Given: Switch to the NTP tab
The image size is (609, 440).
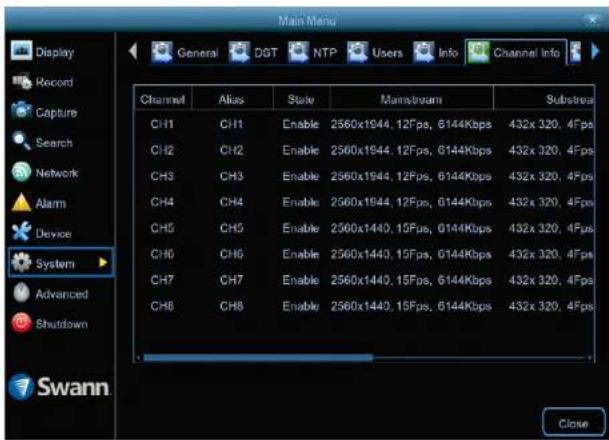Looking at the screenshot, I should click(313, 52).
